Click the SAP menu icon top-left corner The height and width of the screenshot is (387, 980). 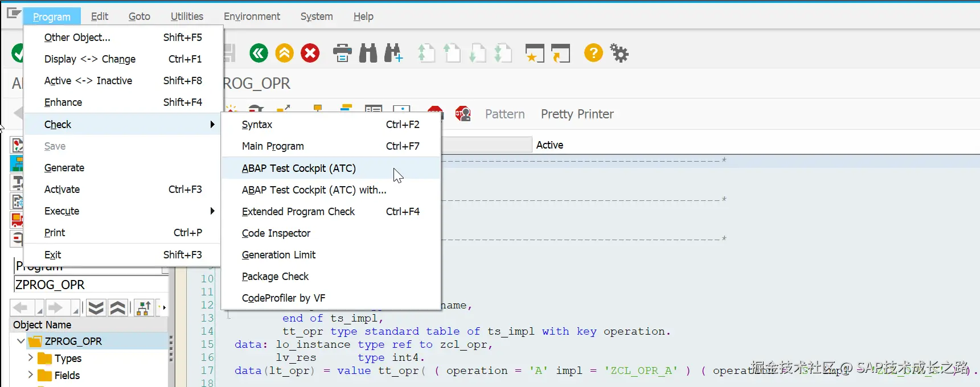pyautogui.click(x=14, y=14)
